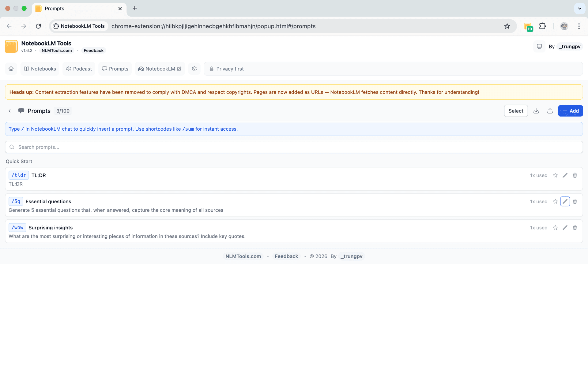588x368 pixels.
Task: Toggle favorite on the Surprising insights prompt
Action: tap(556, 228)
